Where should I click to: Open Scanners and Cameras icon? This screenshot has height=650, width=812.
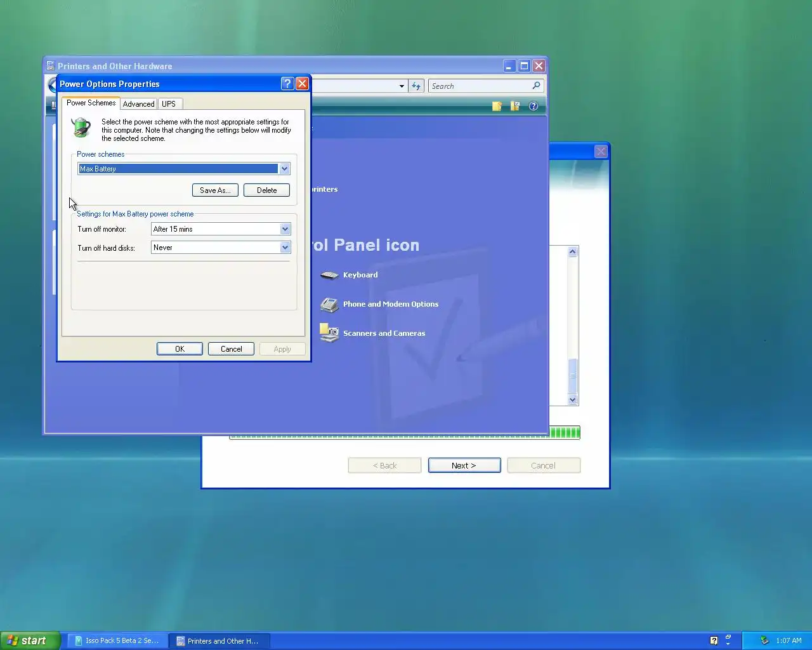tap(329, 333)
